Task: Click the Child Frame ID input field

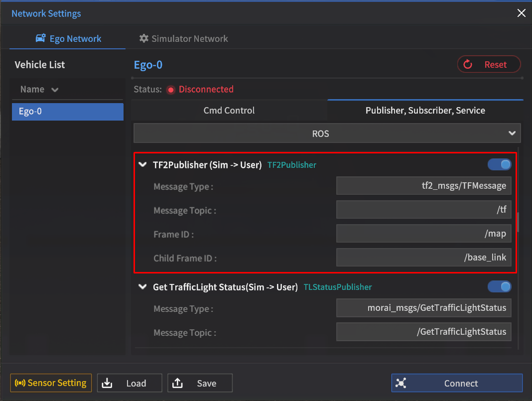Action: pos(423,258)
